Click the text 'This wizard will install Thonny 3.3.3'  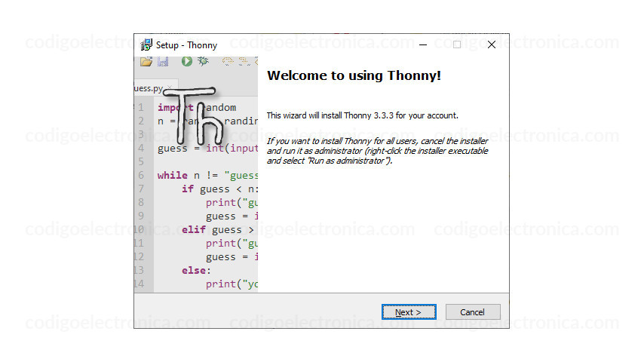[x=330, y=115]
